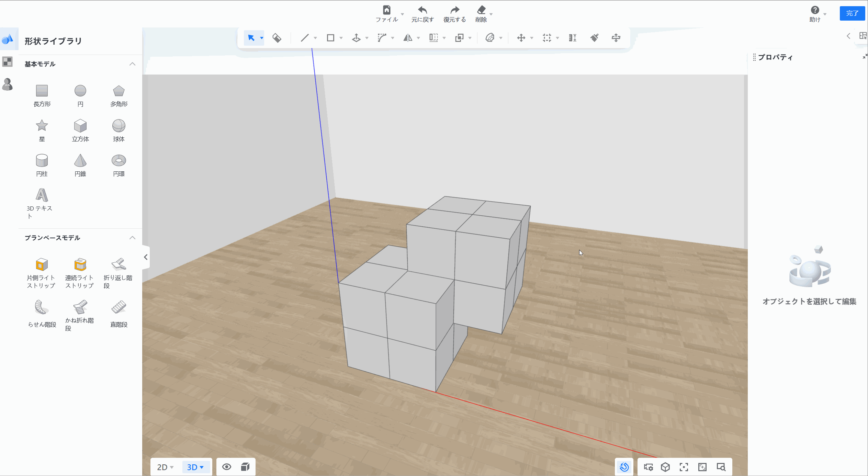
Task: Add a rectangle (長方形) shape
Action: tap(42, 96)
